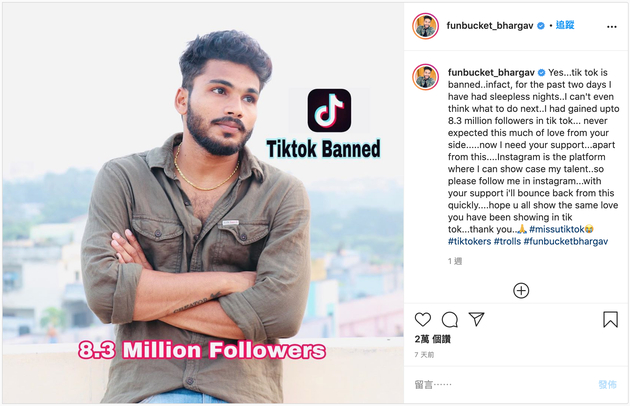Click the header profile avatar

(x=426, y=26)
